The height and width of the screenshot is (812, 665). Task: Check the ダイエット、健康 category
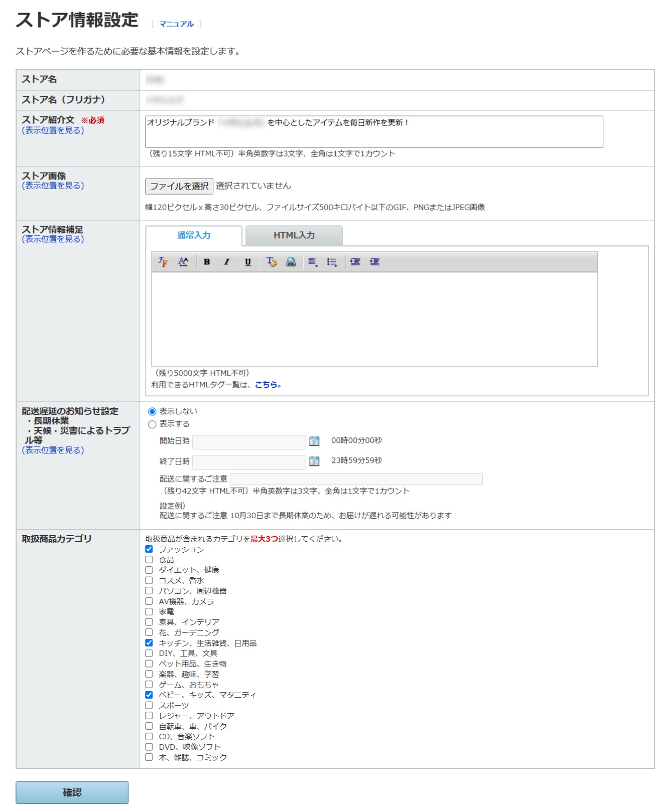149,570
